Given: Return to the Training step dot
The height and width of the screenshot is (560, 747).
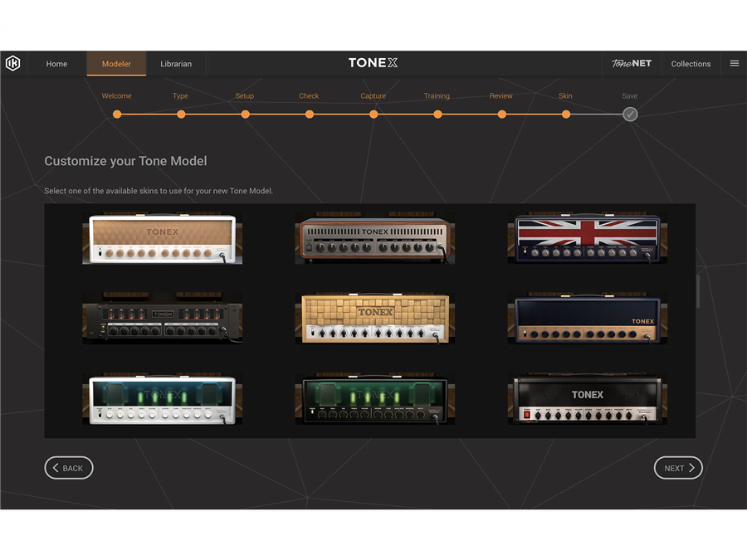Looking at the screenshot, I should (x=437, y=114).
